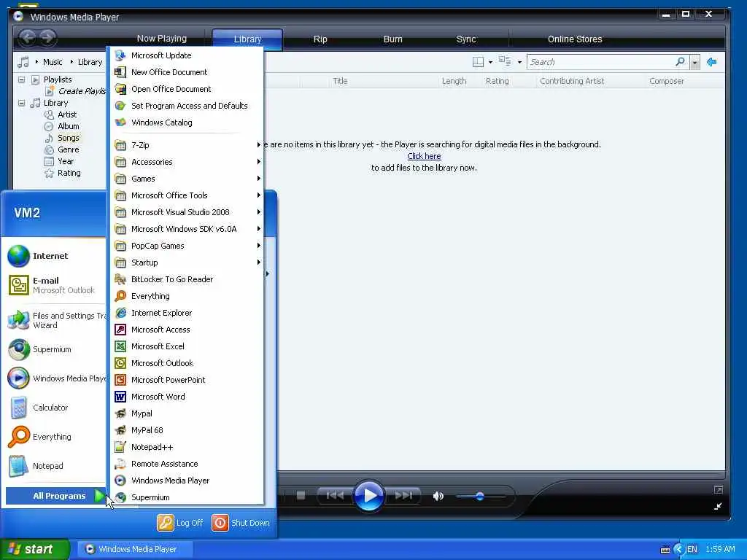The height and width of the screenshot is (560, 747).
Task: Collapse the Playlists tree node
Action: (21, 79)
